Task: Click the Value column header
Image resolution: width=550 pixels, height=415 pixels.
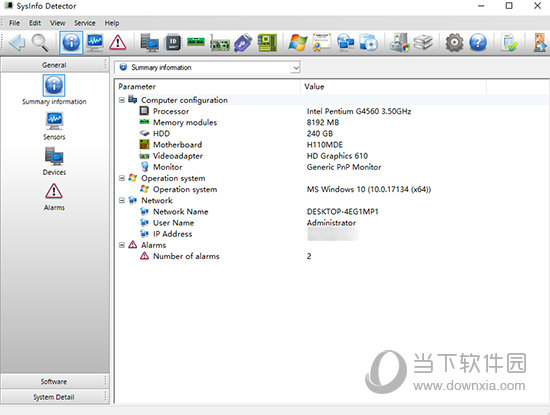Action: pos(394,87)
